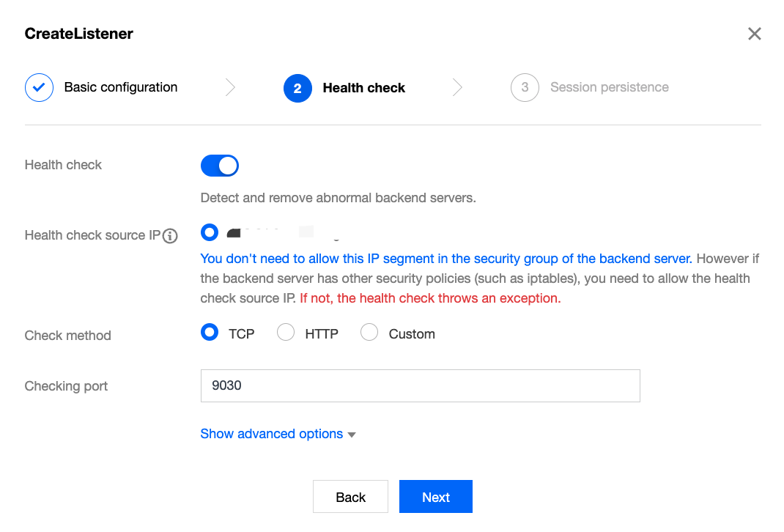Pick the Custom check method
784x532 pixels.
tap(369, 333)
